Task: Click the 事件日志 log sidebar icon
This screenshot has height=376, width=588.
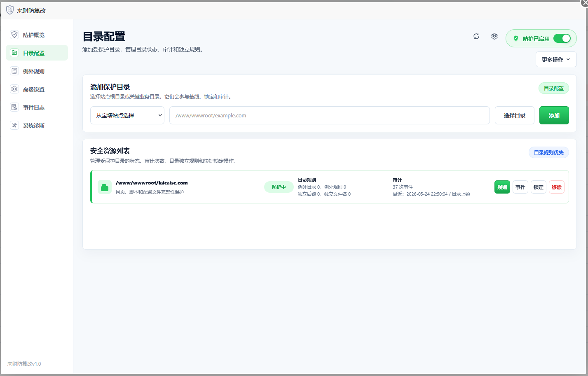Action: pos(14,107)
